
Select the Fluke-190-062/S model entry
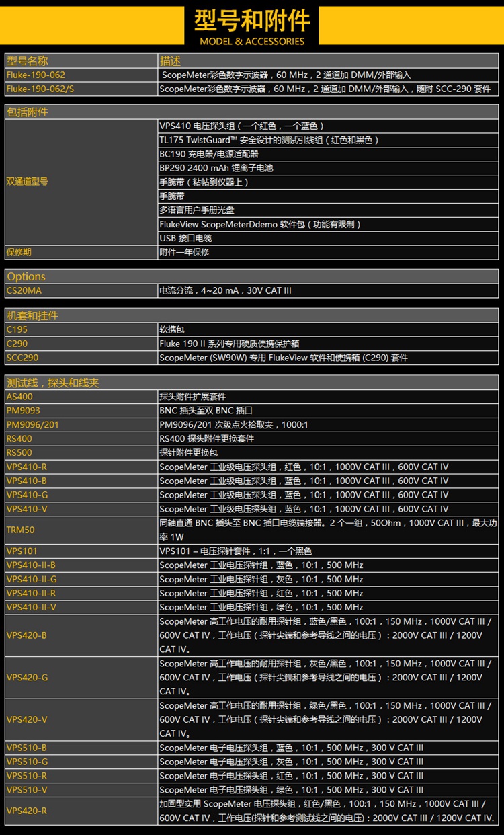[40, 89]
